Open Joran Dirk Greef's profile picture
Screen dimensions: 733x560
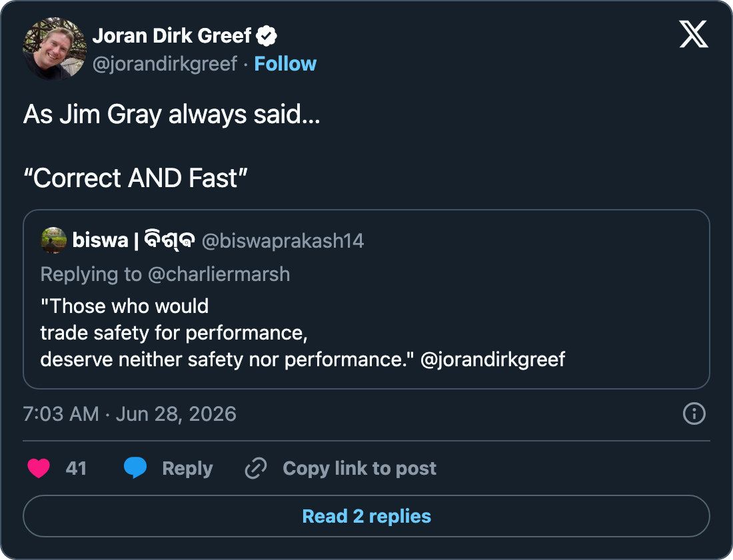[x=54, y=49]
